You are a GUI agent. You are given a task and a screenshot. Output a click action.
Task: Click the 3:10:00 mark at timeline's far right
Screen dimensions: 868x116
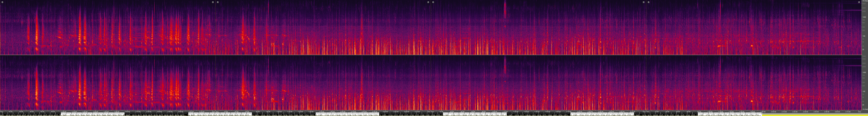848,112
